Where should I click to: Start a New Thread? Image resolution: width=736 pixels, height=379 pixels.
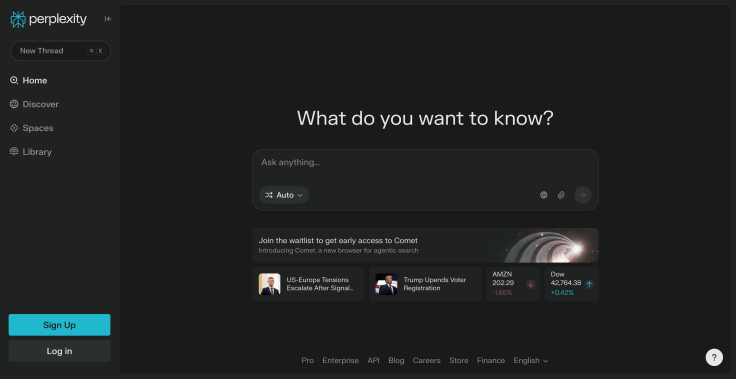[60, 51]
